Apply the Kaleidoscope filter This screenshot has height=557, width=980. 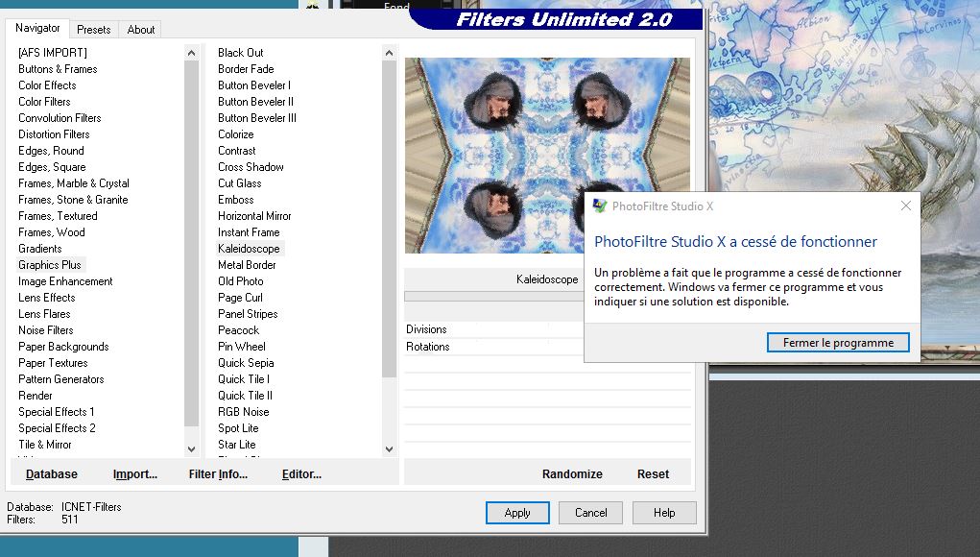tap(517, 513)
